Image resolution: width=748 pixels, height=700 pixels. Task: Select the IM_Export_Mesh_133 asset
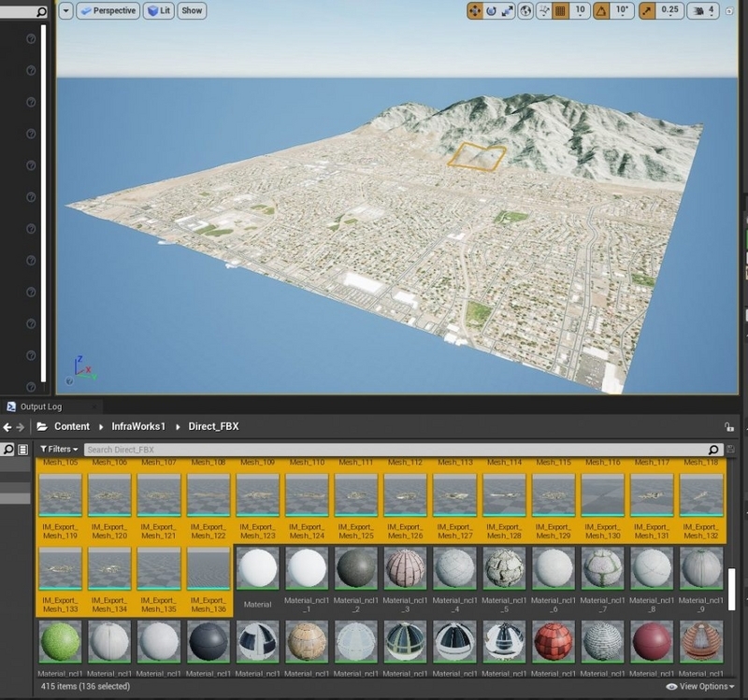[x=60, y=579]
